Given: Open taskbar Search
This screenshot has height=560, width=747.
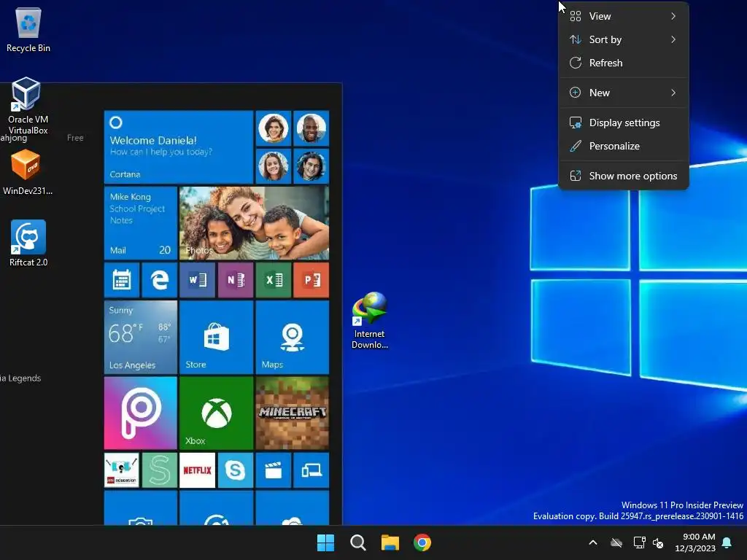Looking at the screenshot, I should [x=357, y=542].
